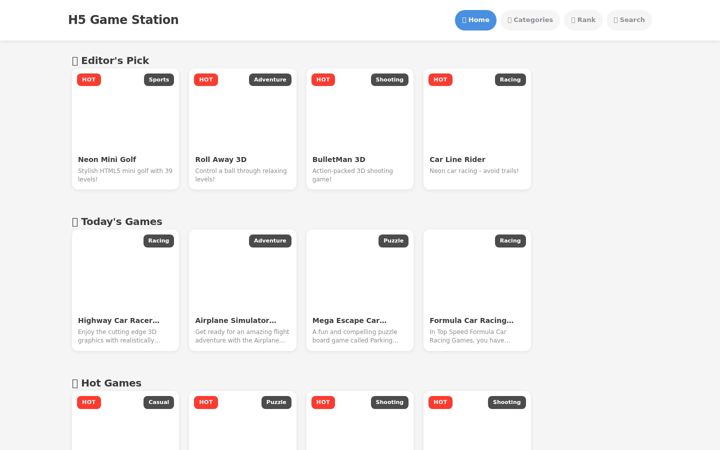Click the Puzzle tag in Hot Games
The height and width of the screenshot is (450, 720).
(276, 402)
